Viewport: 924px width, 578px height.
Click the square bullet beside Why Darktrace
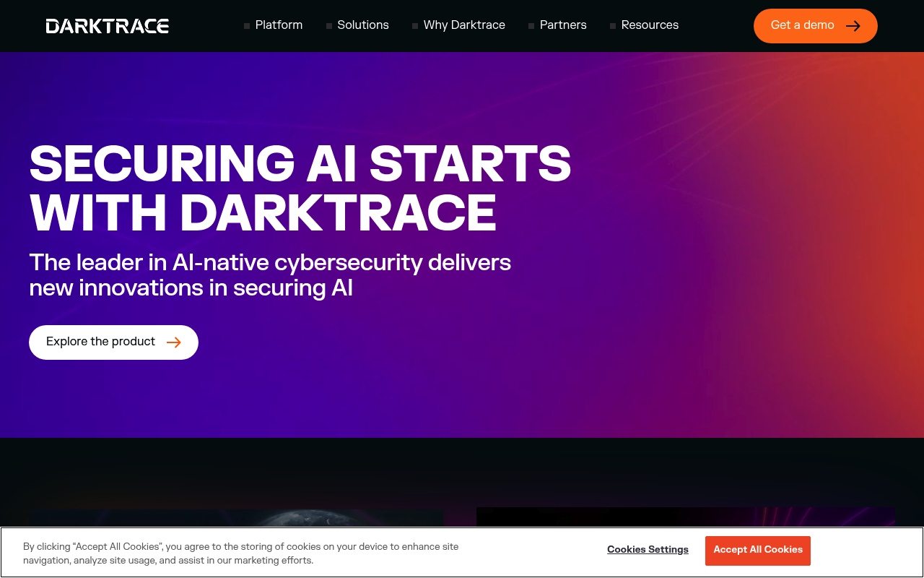pos(415,26)
